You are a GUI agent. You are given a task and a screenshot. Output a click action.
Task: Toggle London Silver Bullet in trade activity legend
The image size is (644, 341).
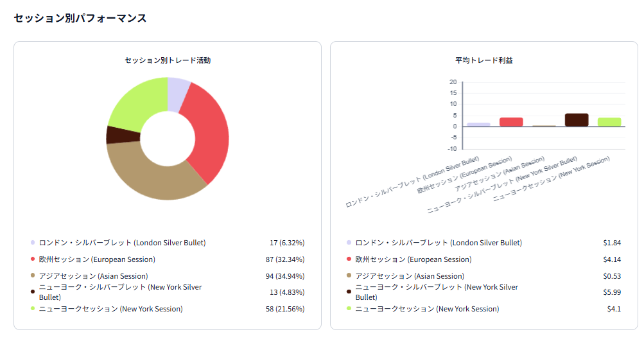[x=122, y=243]
